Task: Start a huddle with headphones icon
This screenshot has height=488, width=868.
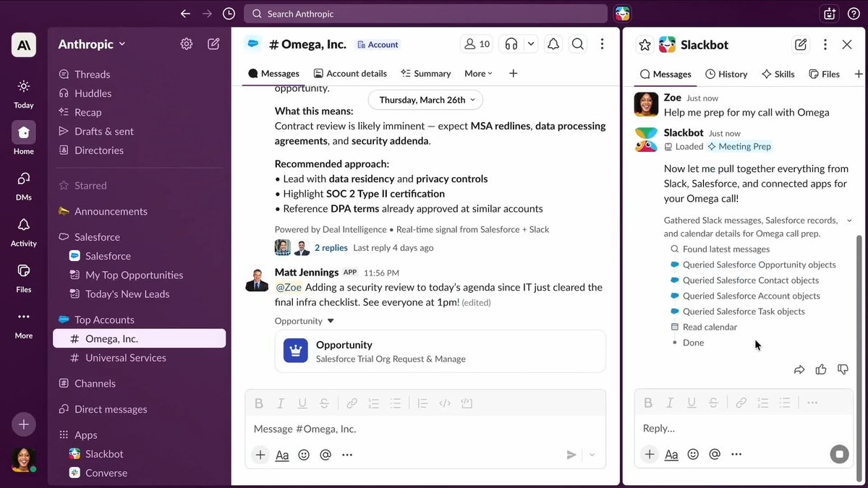Action: point(511,44)
